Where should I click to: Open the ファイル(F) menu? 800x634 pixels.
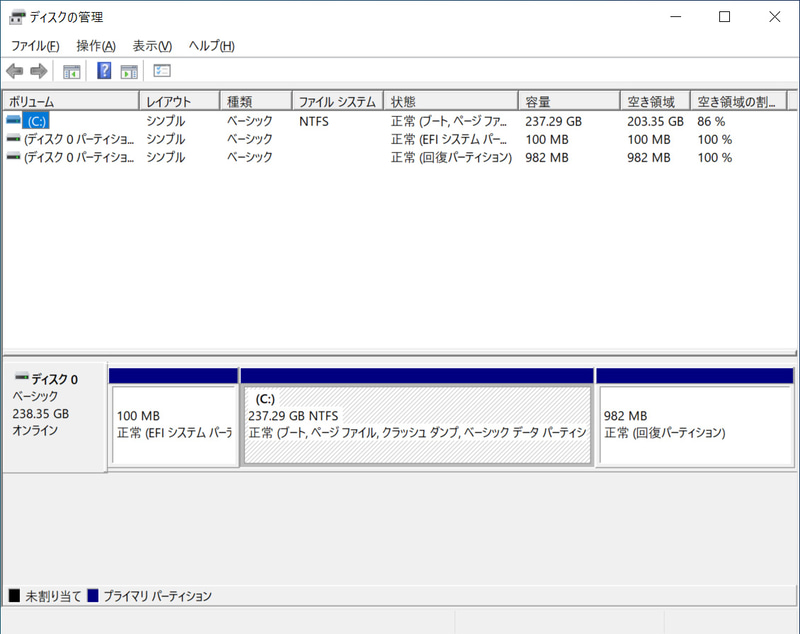click(x=35, y=46)
